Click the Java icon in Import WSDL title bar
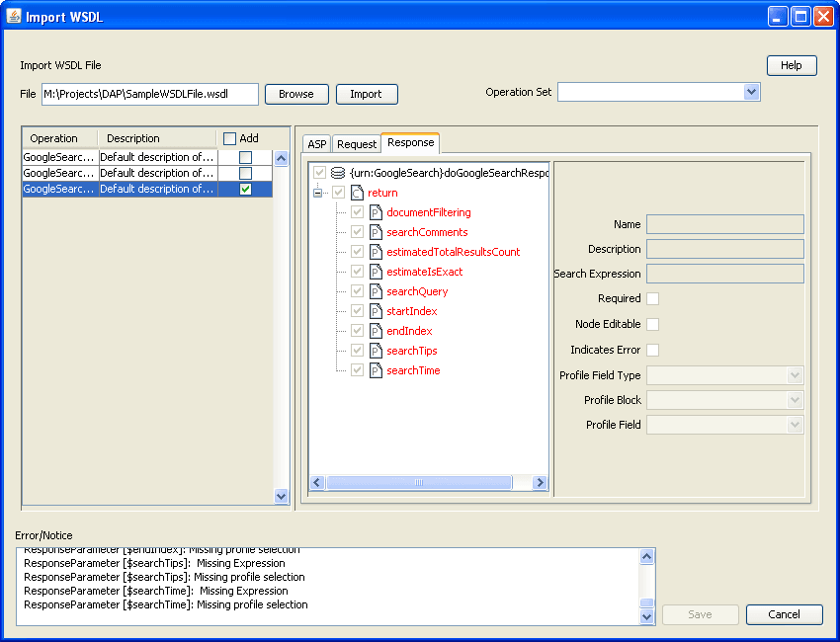 click(14, 17)
